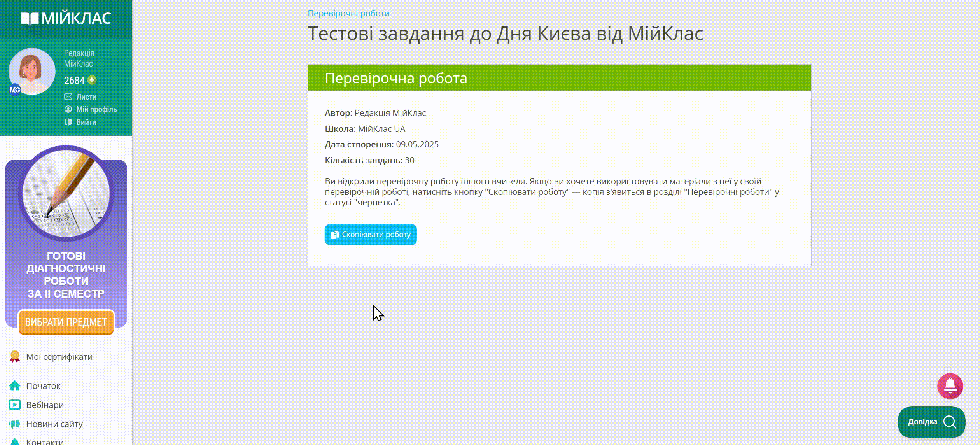Click the MC+ badge on avatar
The height and width of the screenshot is (445, 980).
click(x=15, y=90)
